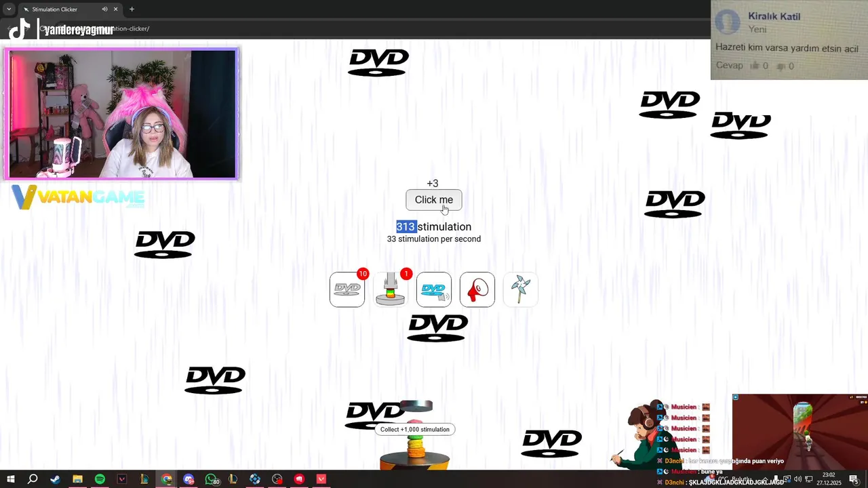Viewport: 868px width, 488px height.
Task: Mute the Stimulation Clicker tab audio
Action: tap(104, 9)
